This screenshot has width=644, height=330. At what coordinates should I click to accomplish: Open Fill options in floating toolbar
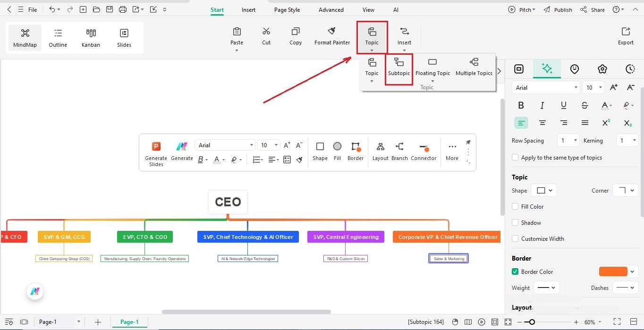(337, 151)
